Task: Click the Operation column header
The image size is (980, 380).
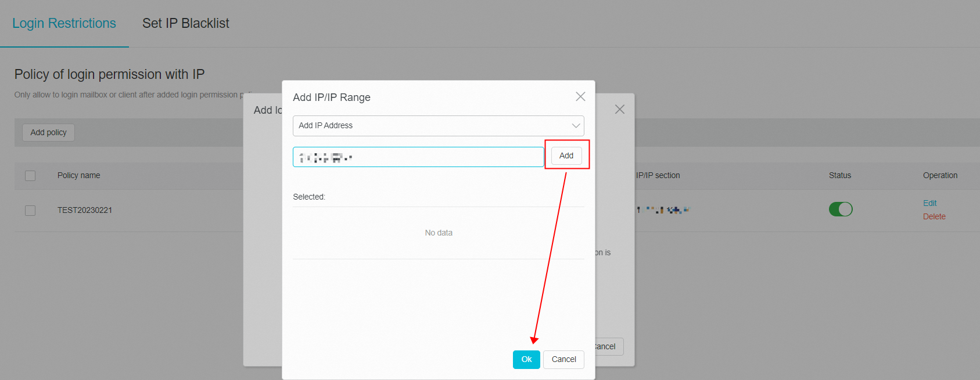Action: click(940, 175)
